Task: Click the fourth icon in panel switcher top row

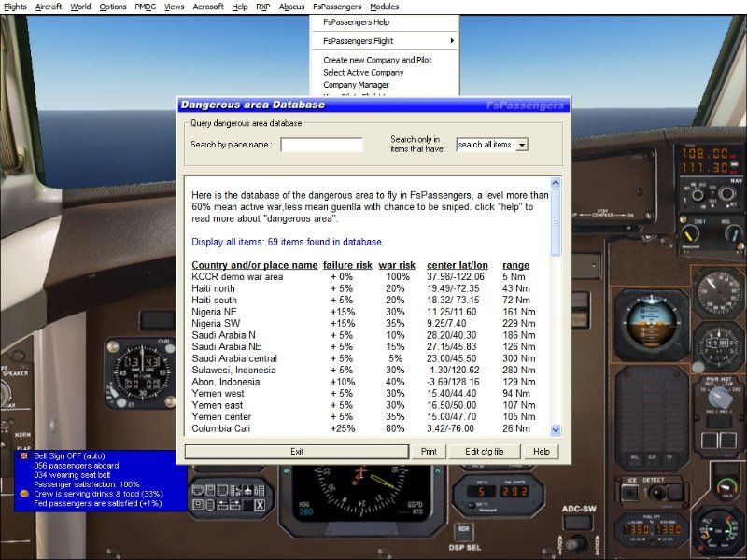Action: pos(236,490)
